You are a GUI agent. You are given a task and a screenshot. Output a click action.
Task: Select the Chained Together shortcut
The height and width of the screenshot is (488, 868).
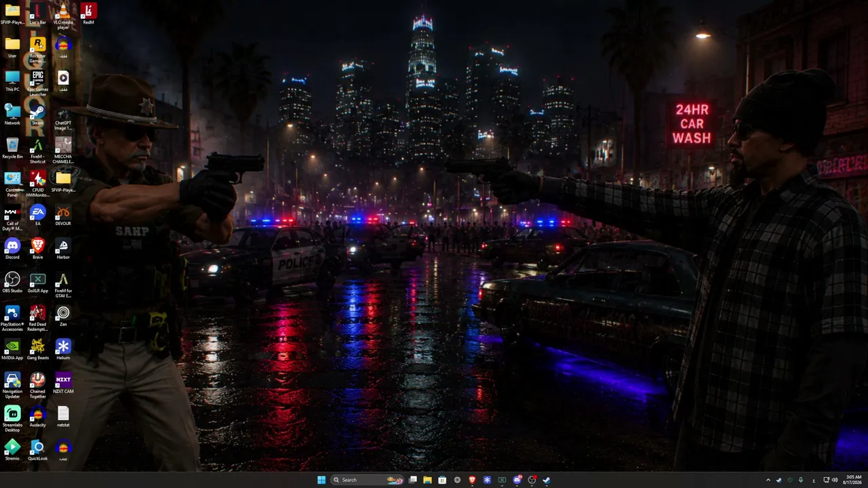click(38, 386)
